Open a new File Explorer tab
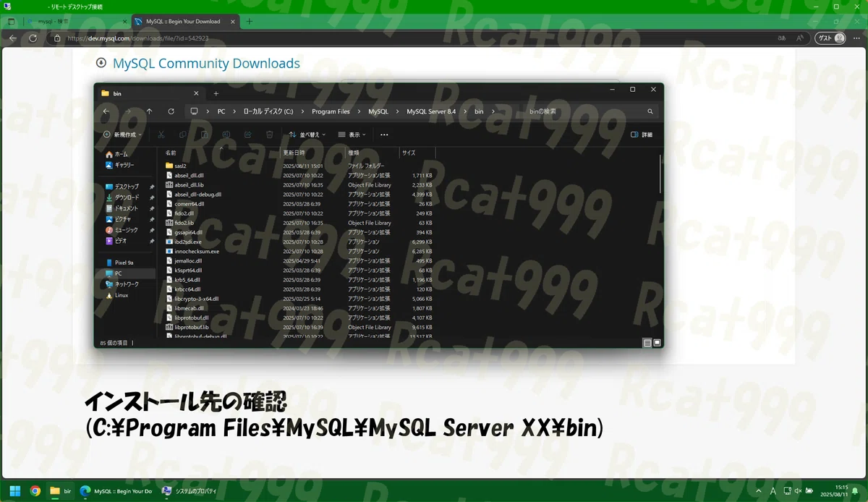The height and width of the screenshot is (502, 868). click(x=216, y=93)
